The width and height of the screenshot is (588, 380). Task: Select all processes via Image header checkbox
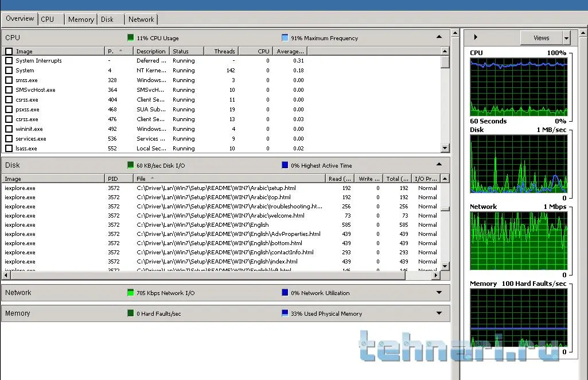point(9,51)
